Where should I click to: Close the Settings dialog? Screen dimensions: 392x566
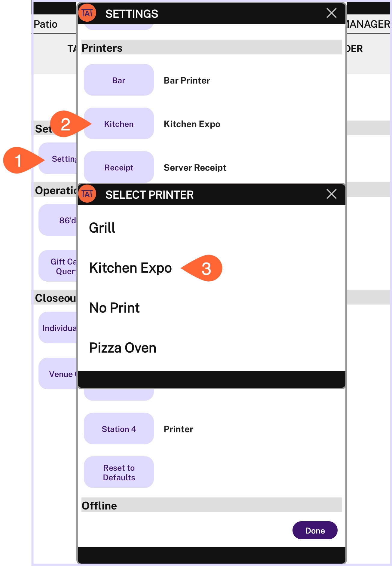point(331,13)
